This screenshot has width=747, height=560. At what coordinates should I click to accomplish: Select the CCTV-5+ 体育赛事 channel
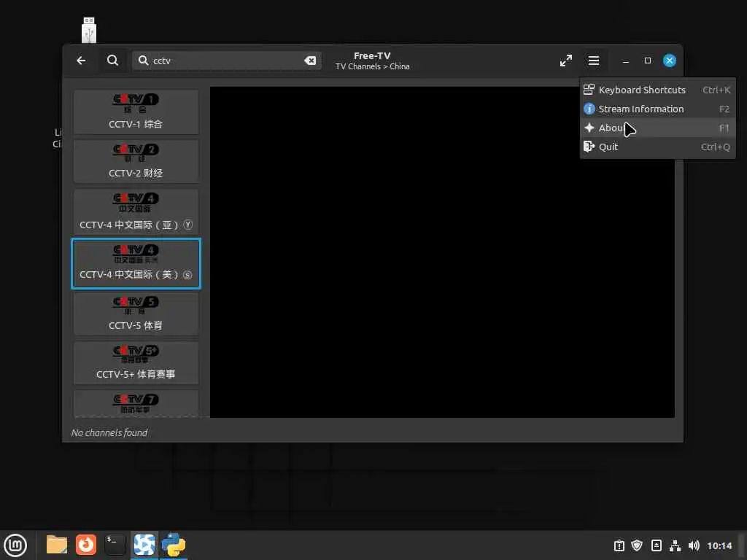point(136,362)
